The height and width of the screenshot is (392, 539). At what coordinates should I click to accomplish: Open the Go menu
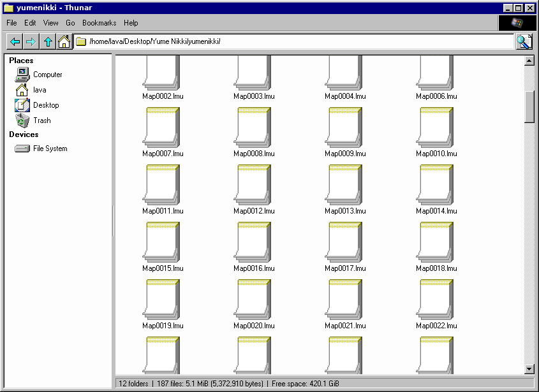click(x=70, y=23)
